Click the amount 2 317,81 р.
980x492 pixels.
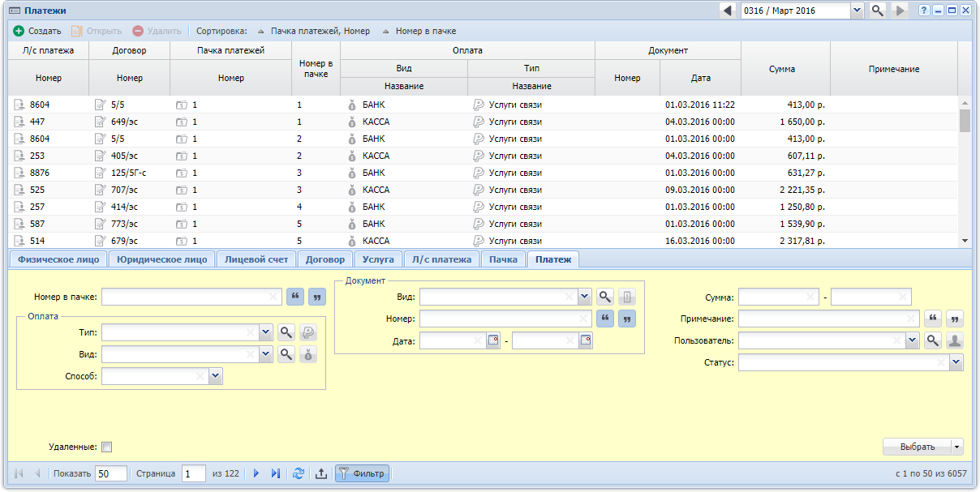(x=802, y=241)
